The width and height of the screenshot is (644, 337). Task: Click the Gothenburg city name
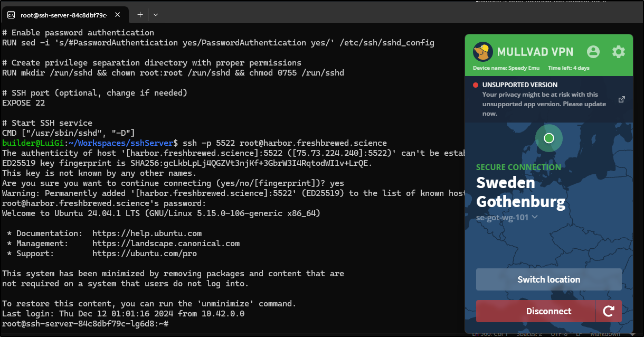520,202
